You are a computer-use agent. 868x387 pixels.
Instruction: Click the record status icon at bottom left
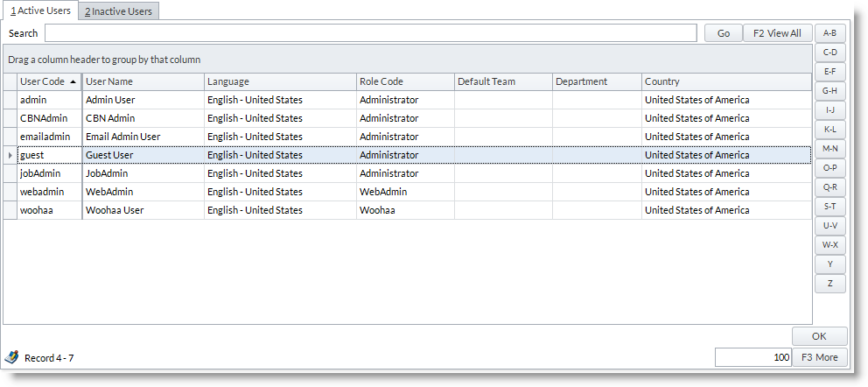point(11,357)
